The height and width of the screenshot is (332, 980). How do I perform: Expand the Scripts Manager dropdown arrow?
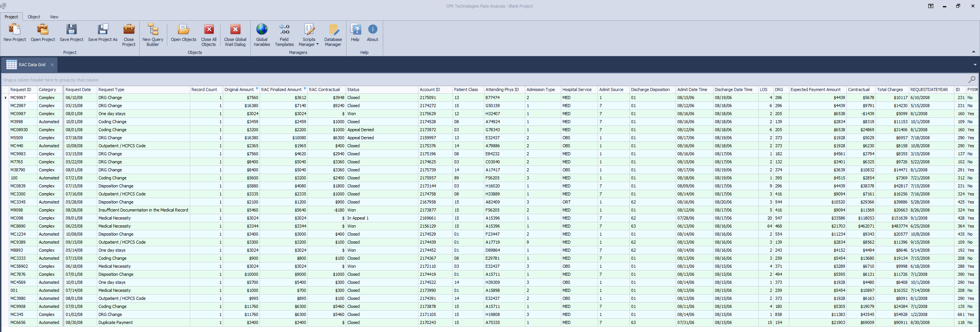[317, 44]
